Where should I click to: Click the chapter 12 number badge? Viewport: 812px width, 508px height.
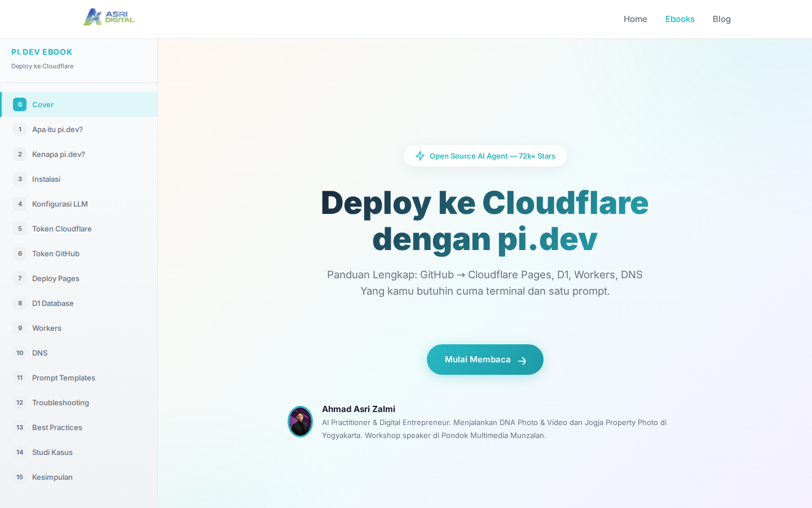[20, 402]
